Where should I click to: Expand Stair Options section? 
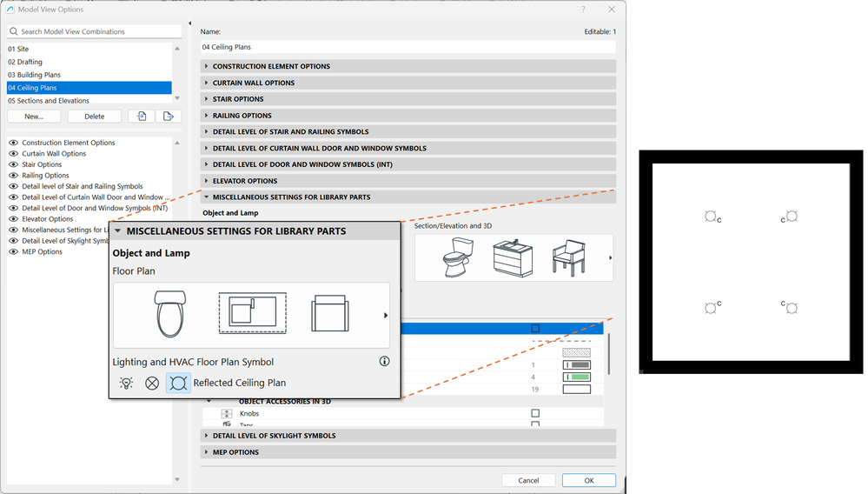(x=207, y=98)
